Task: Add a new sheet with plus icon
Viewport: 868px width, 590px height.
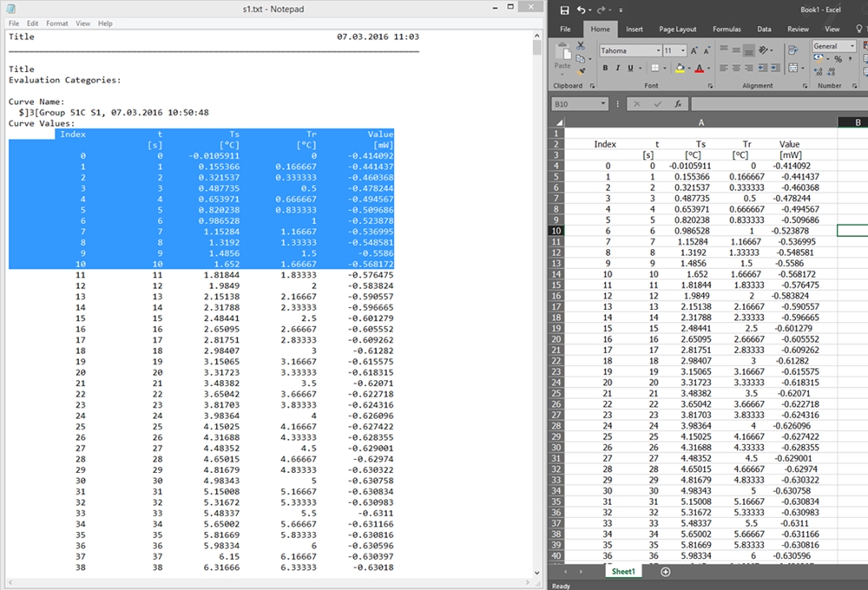Action: pyautogui.click(x=666, y=572)
